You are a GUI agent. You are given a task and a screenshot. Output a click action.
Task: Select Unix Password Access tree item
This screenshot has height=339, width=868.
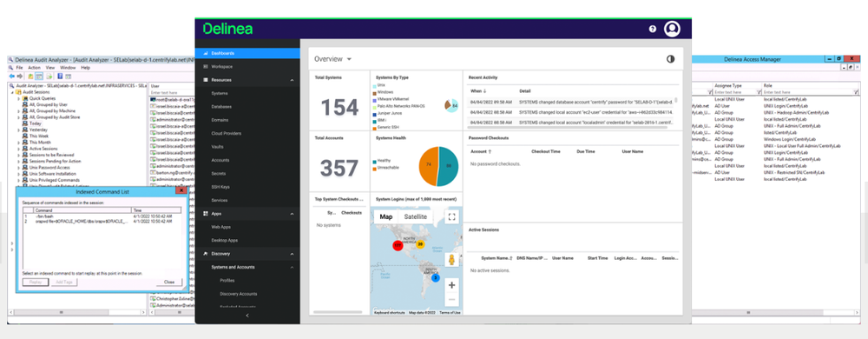(x=49, y=167)
